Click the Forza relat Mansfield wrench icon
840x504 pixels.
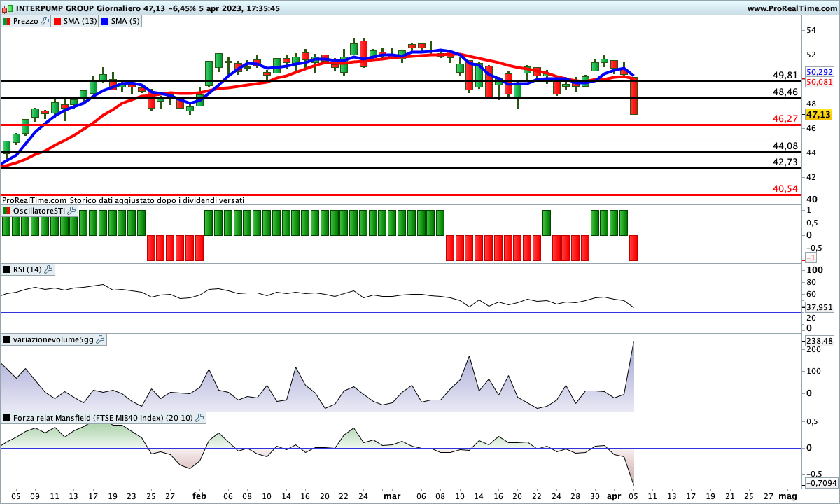pyautogui.click(x=200, y=418)
